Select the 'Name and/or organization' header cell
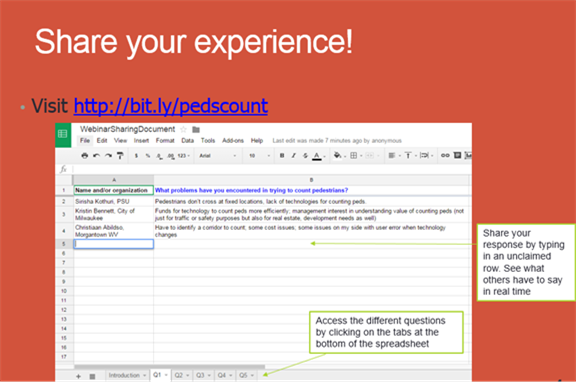The height and width of the screenshot is (382, 576). click(114, 190)
